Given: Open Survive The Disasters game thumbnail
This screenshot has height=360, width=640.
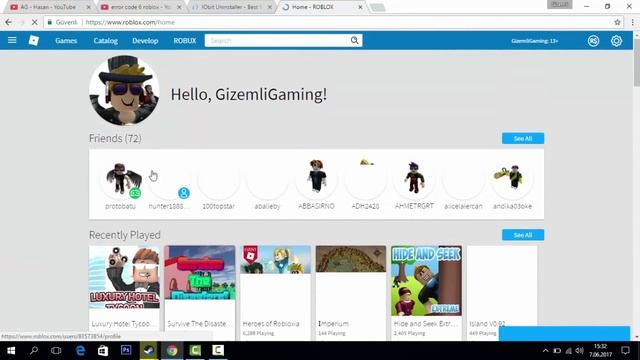Looking at the screenshot, I should click(x=200, y=272).
